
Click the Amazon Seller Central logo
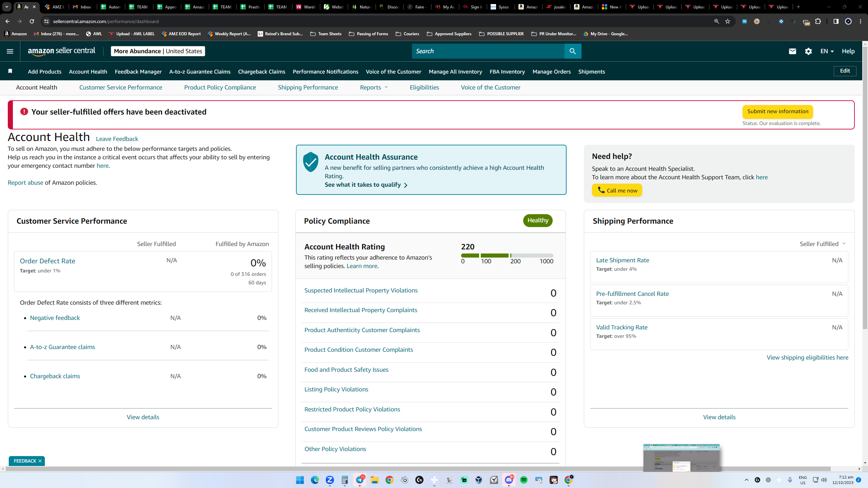click(62, 51)
